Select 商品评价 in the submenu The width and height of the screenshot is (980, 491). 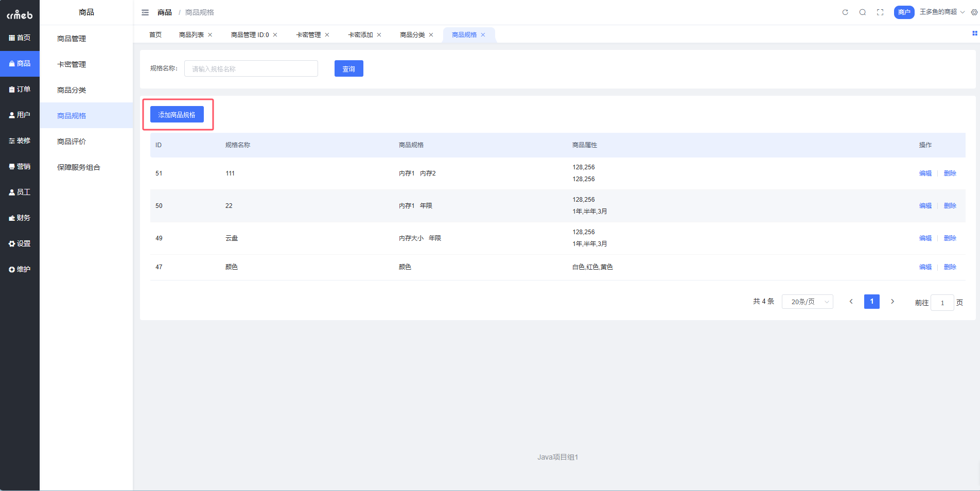pyautogui.click(x=72, y=142)
